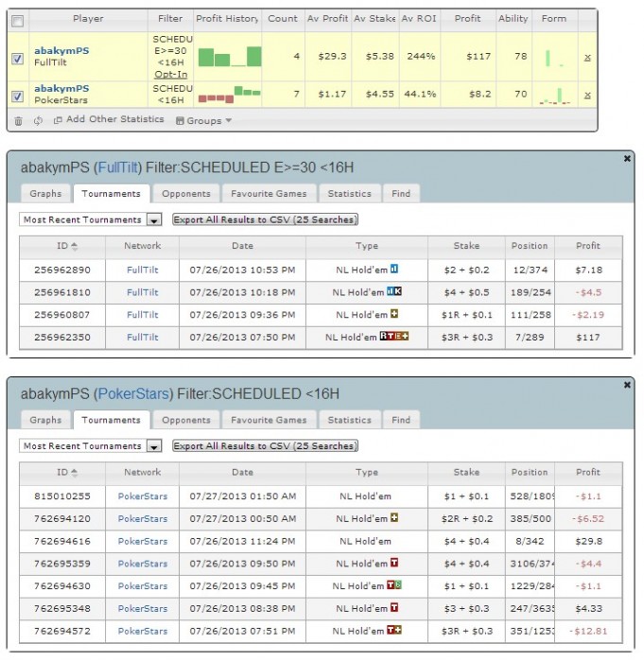Sort the FullTilt table by Profit header

point(588,246)
